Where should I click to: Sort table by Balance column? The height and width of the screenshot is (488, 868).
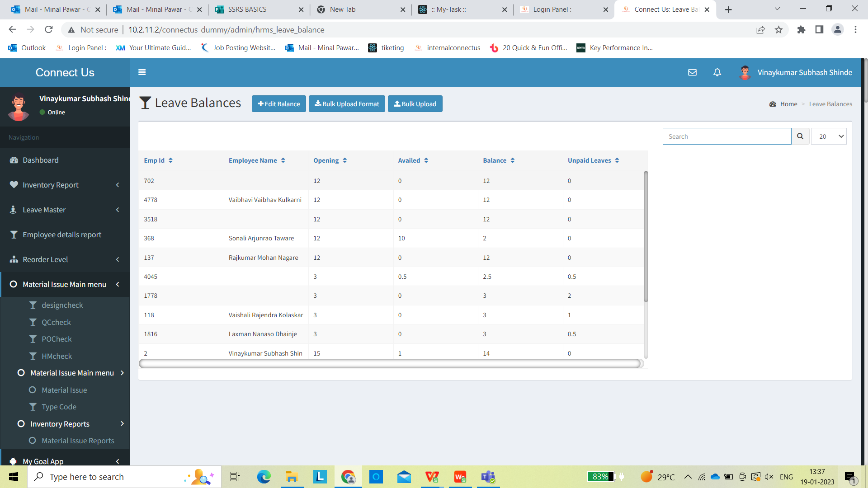499,160
